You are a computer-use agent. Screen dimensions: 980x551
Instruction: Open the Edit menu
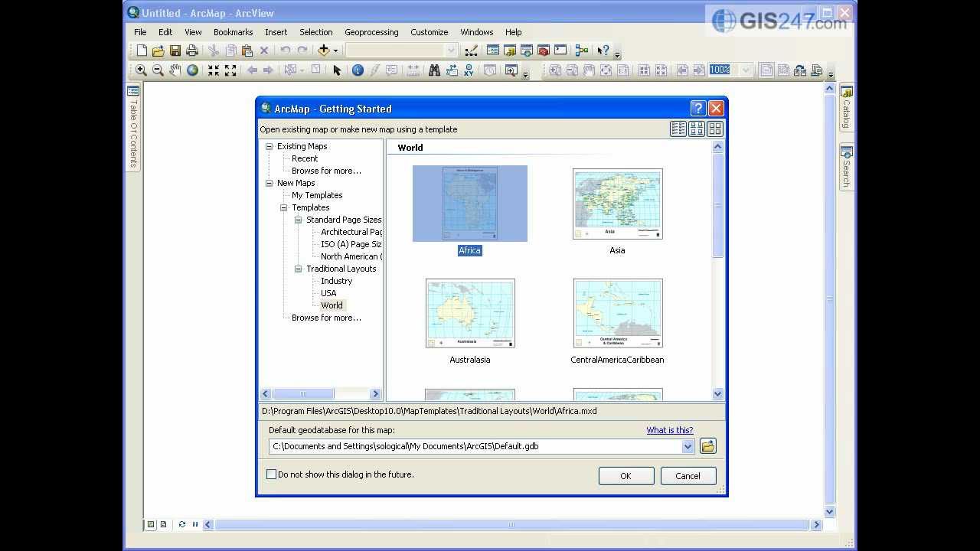(x=165, y=32)
